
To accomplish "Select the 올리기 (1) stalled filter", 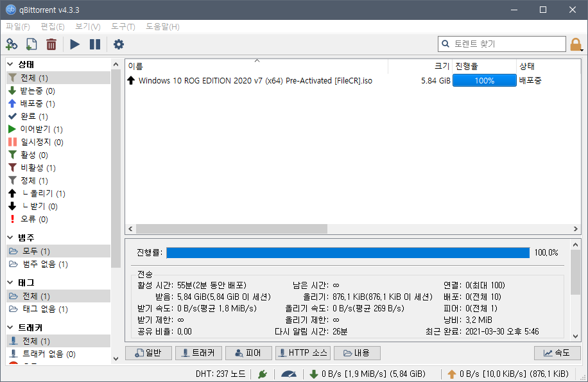I will 58,193.
